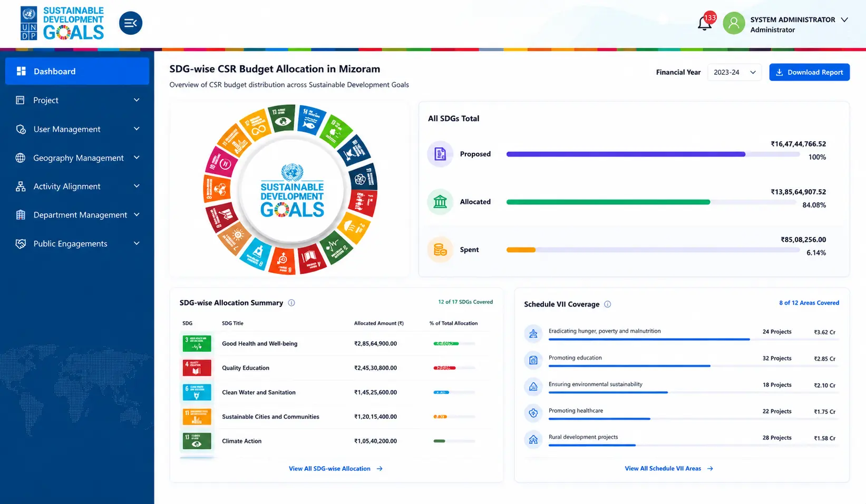The width and height of the screenshot is (866, 504).
Task: Click the 84.08% allocated percentage
Action: click(x=814, y=205)
